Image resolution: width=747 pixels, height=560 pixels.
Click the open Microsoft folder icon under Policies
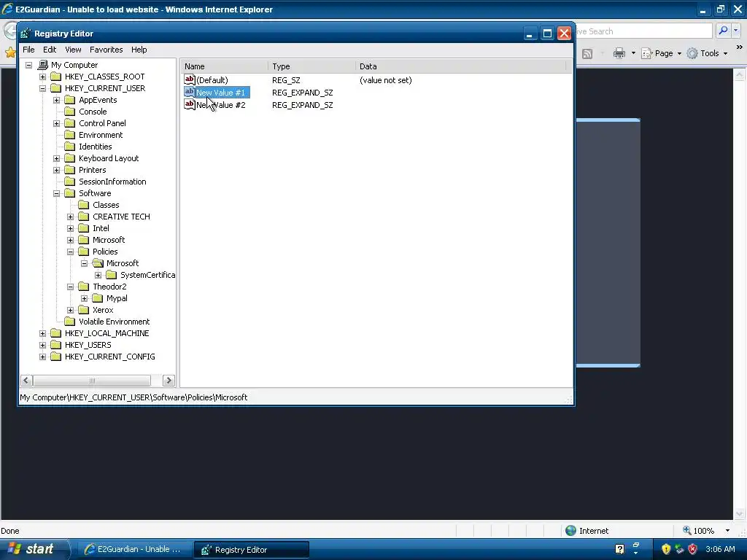(98, 262)
